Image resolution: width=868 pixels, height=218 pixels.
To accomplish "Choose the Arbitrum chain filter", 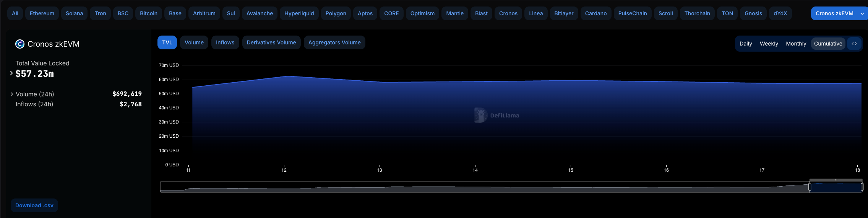I will [x=204, y=13].
